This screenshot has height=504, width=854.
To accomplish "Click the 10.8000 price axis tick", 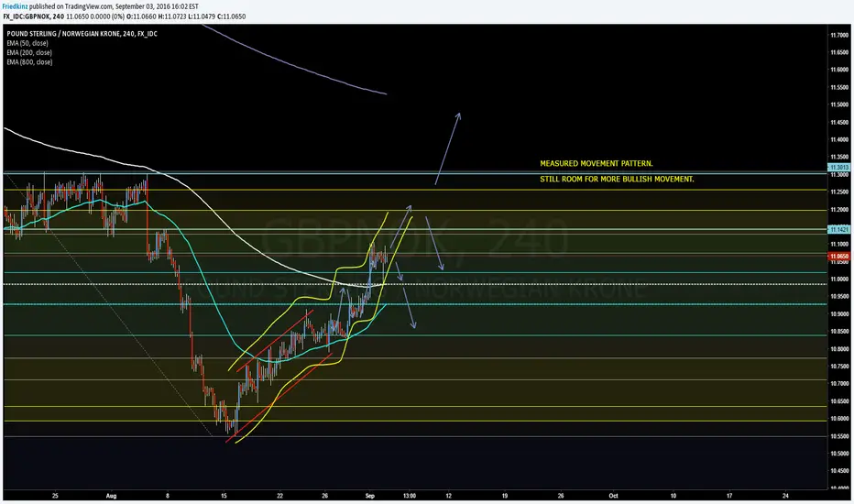I will click(x=839, y=349).
